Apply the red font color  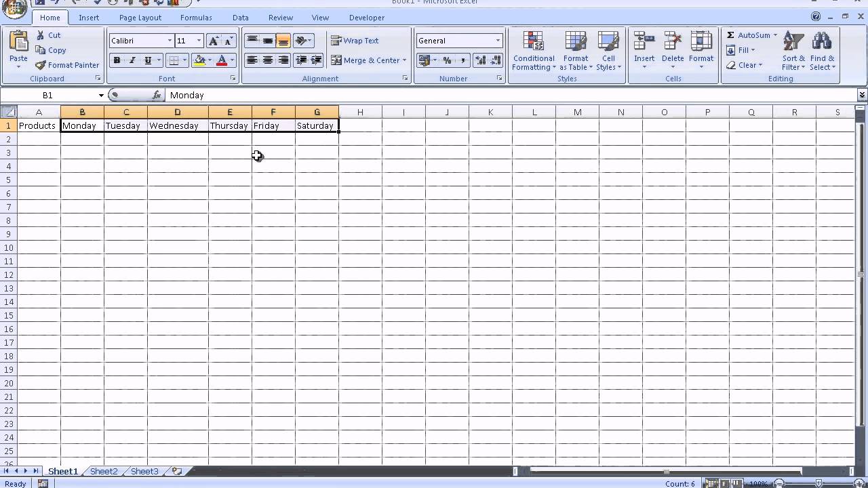pyautogui.click(x=221, y=60)
